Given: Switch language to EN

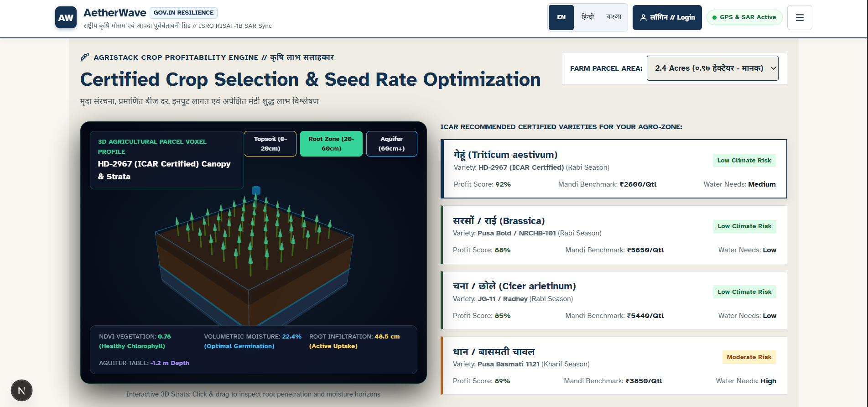Looking at the screenshot, I should pyautogui.click(x=561, y=17).
